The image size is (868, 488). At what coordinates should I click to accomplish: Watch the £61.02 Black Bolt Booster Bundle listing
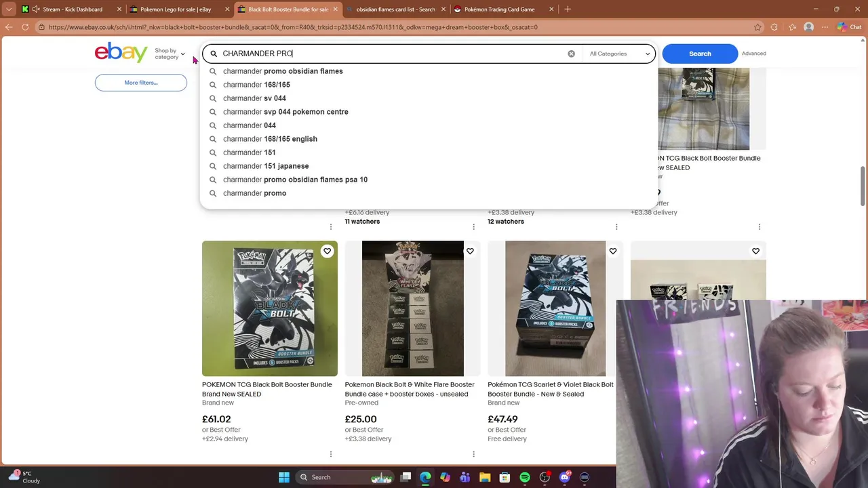327,251
